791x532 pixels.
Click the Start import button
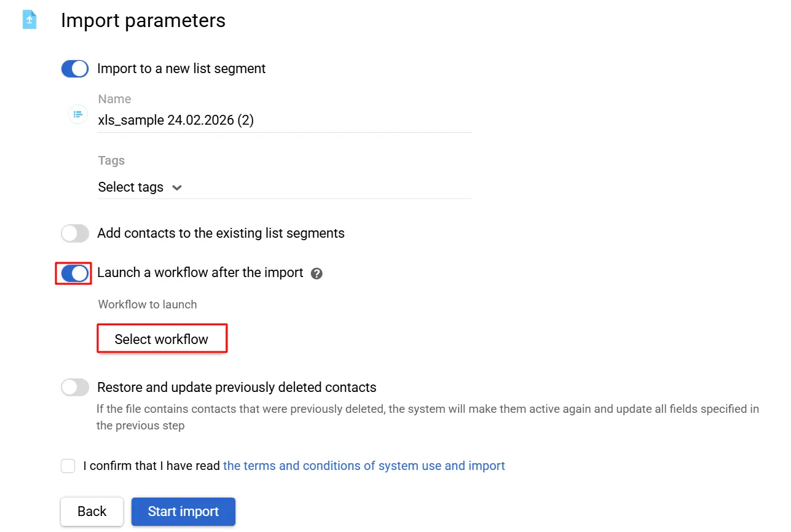pyautogui.click(x=183, y=511)
